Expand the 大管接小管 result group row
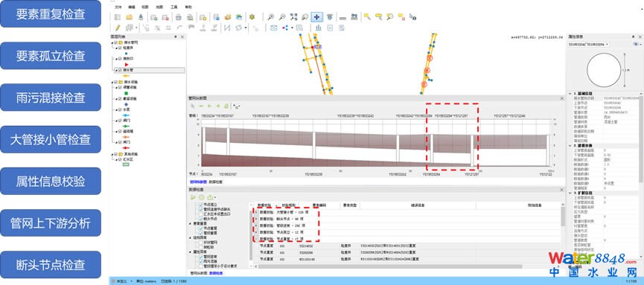The image size is (644, 285). 255,213
